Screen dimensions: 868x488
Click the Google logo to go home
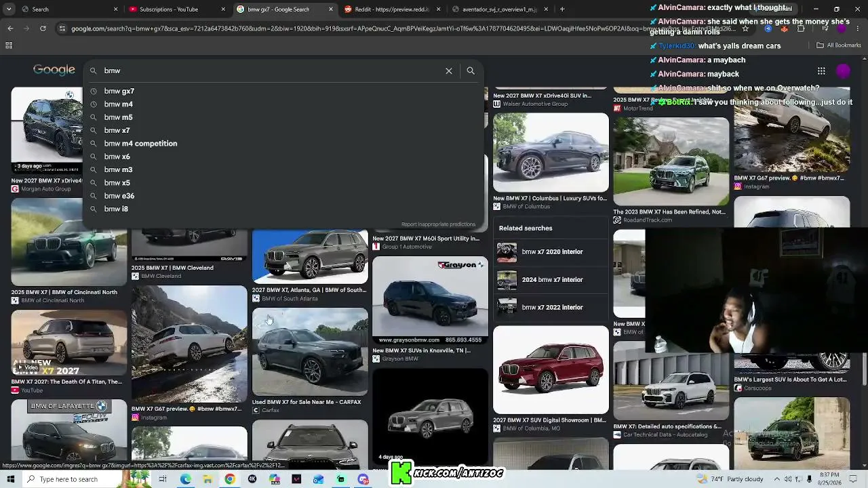pyautogui.click(x=54, y=70)
